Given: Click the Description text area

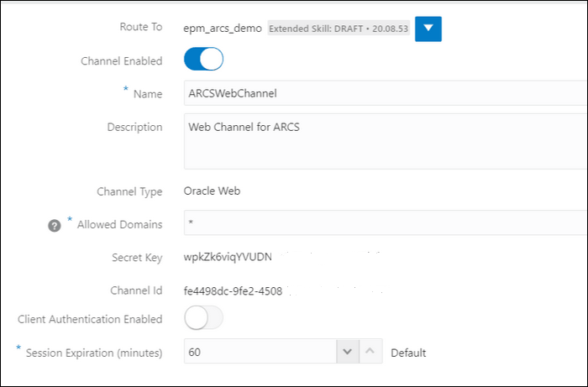Looking at the screenshot, I should coord(385,141).
